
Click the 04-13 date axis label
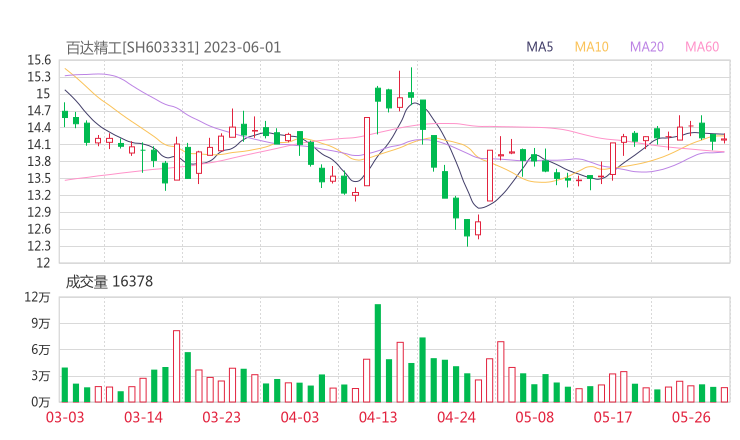click(x=378, y=417)
